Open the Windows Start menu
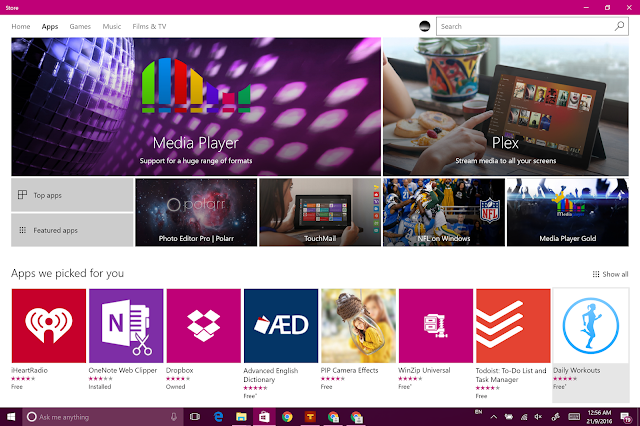This screenshot has height=426, width=640. coord(11,417)
